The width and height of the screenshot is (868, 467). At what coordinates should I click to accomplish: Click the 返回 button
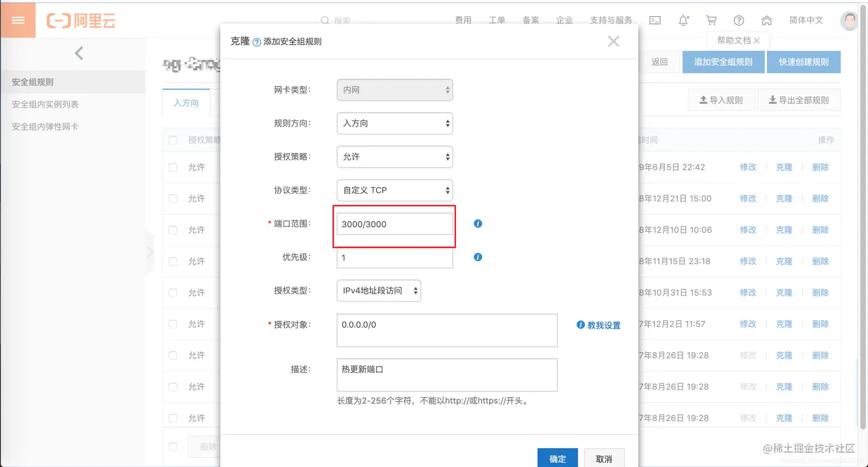click(x=660, y=62)
